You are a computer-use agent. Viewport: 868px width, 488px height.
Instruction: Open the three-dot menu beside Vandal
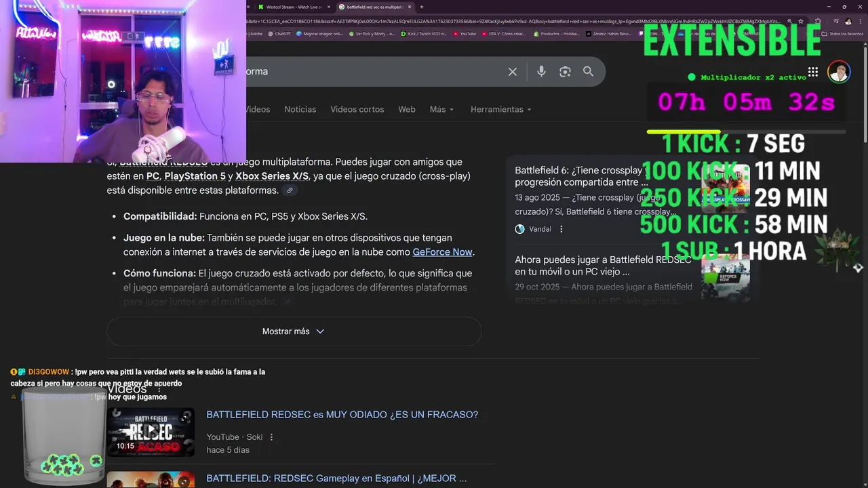pyautogui.click(x=561, y=229)
